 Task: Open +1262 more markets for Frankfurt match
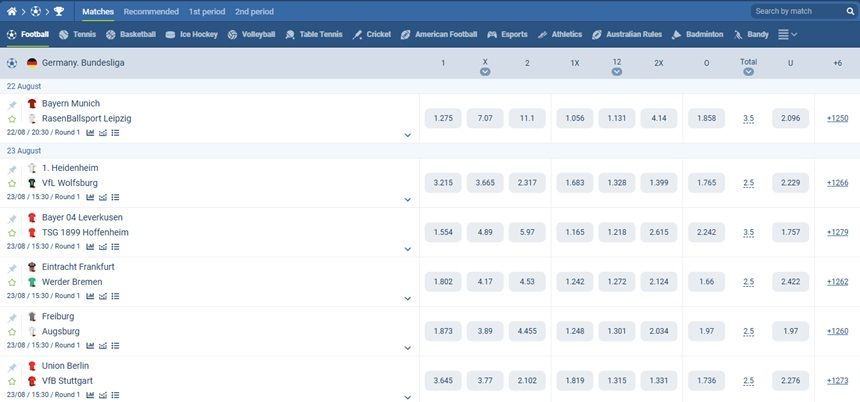coord(838,282)
